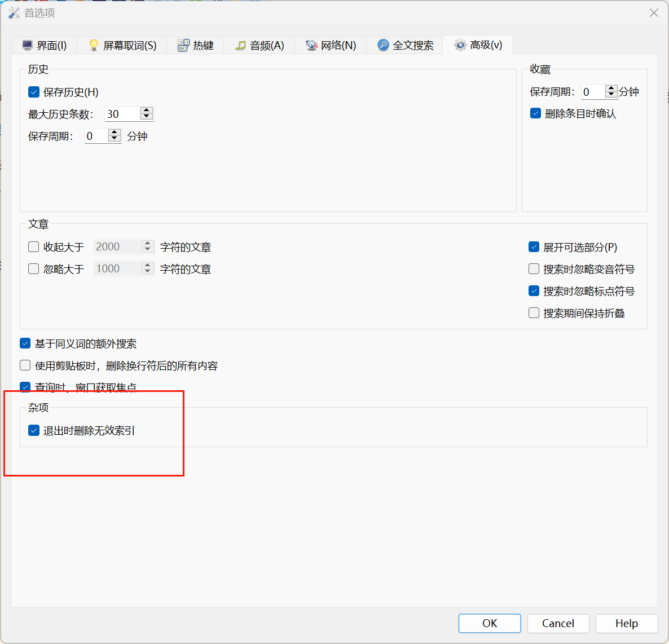The image size is (669, 644).
Task: Decrease favorites 保存周期 with down arrow
Action: (611, 94)
